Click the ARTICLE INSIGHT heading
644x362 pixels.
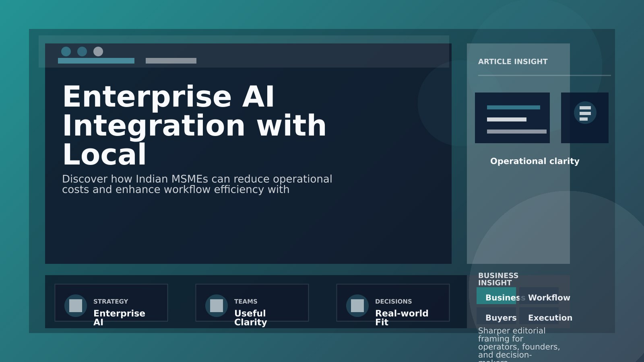coord(513,62)
